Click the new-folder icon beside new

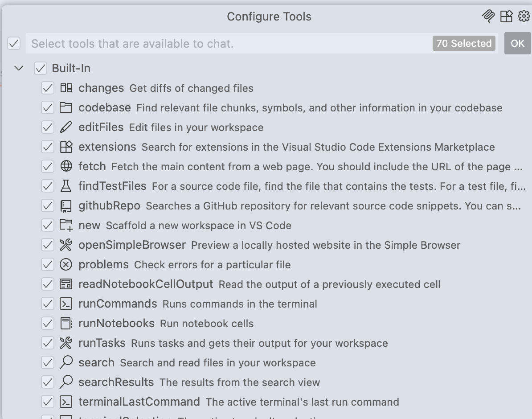(66, 226)
